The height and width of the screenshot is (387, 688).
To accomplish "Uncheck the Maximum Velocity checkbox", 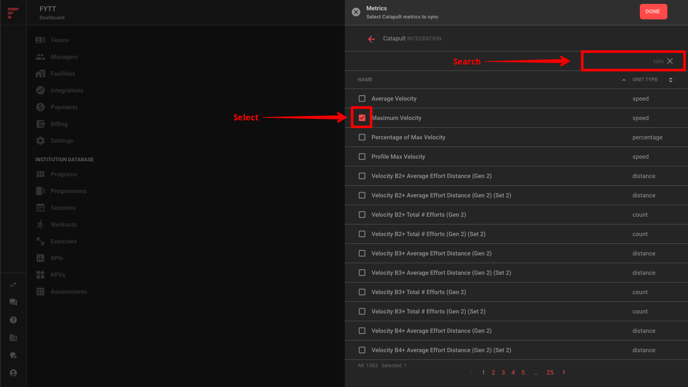I will pyautogui.click(x=362, y=118).
